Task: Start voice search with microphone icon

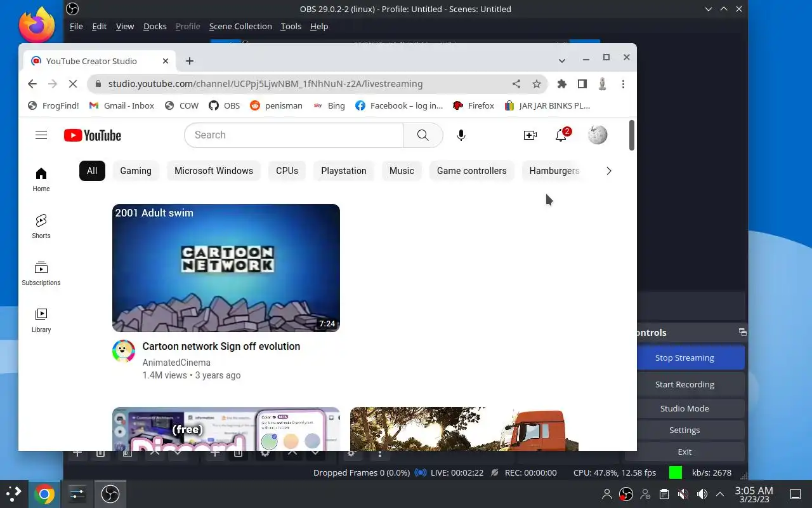Action: [461, 135]
